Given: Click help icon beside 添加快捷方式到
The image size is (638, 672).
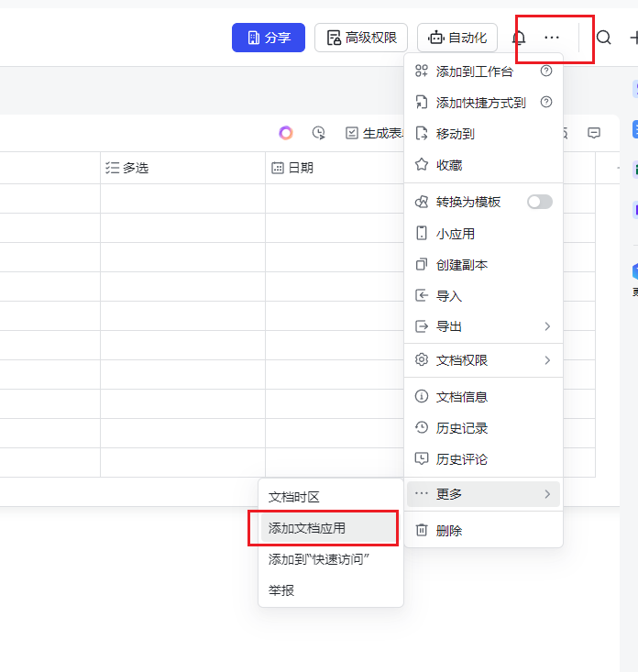Looking at the screenshot, I should tap(546, 102).
